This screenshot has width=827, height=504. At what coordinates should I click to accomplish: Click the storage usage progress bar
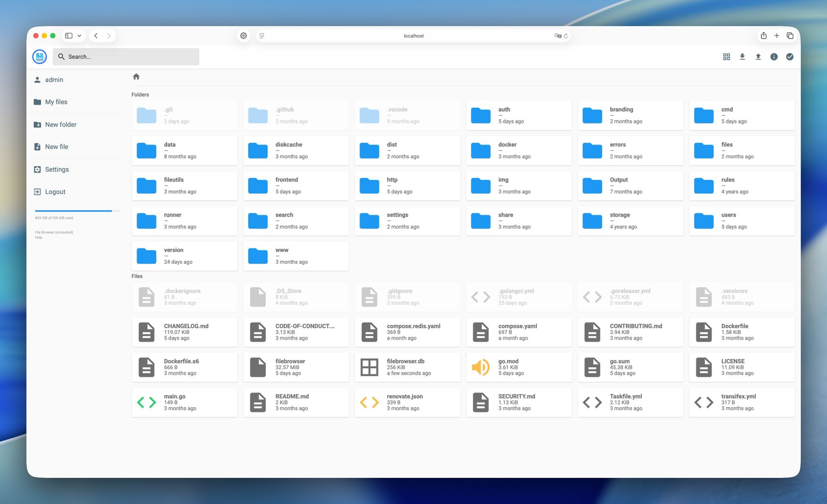point(74,211)
